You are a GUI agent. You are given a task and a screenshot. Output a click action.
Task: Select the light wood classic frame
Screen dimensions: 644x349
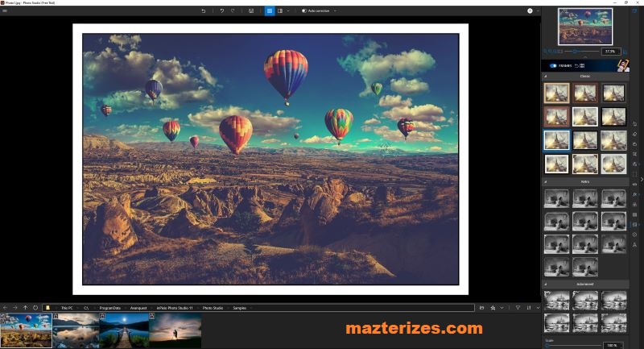click(556, 93)
